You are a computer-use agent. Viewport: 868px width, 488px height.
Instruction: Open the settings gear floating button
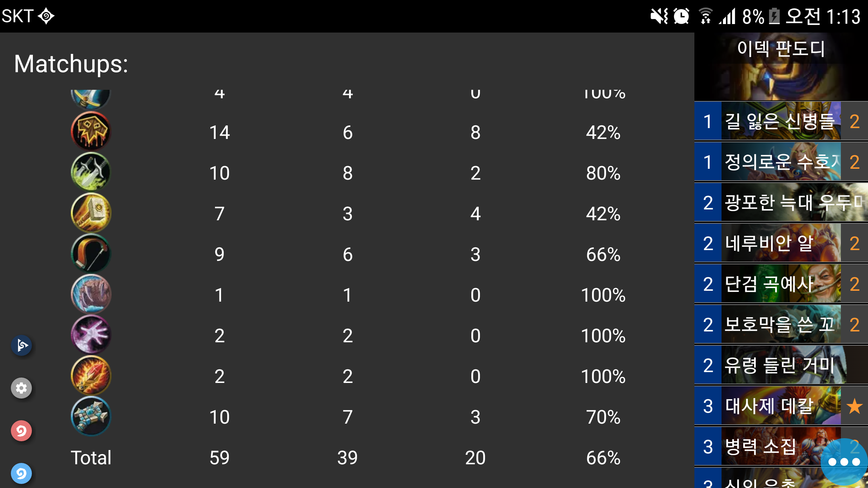(x=21, y=388)
